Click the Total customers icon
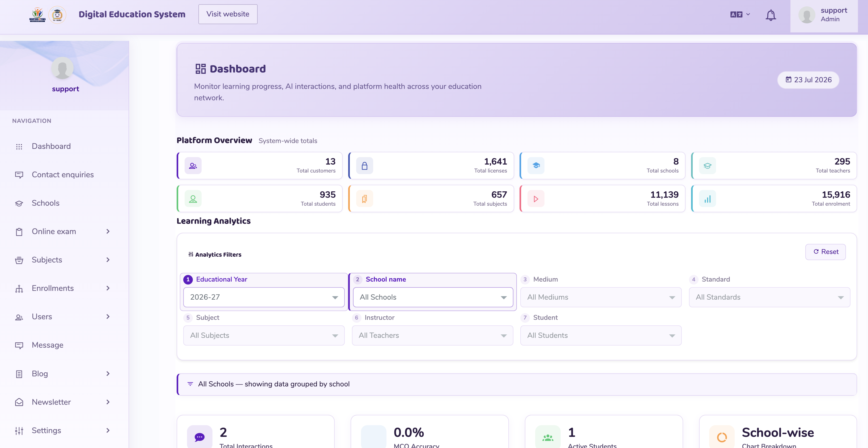The width and height of the screenshot is (868, 448). 193,166
